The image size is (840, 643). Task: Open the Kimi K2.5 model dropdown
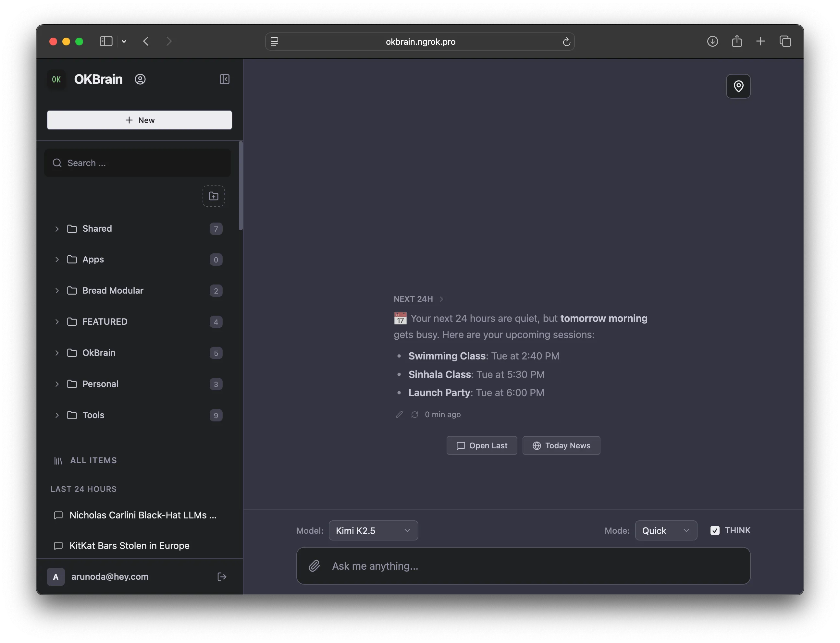pyautogui.click(x=373, y=530)
